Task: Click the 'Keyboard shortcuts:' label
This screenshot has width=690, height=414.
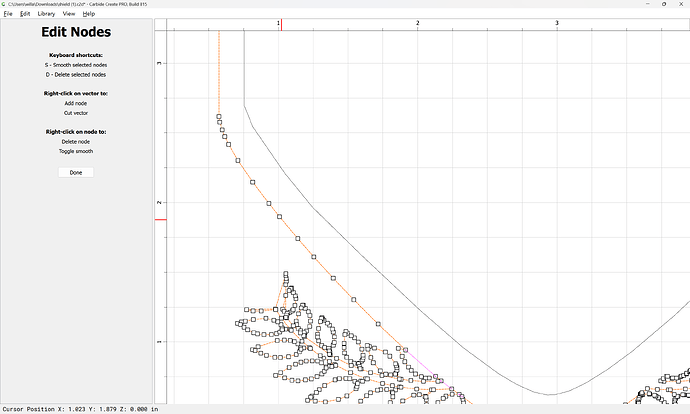Action: pos(76,55)
